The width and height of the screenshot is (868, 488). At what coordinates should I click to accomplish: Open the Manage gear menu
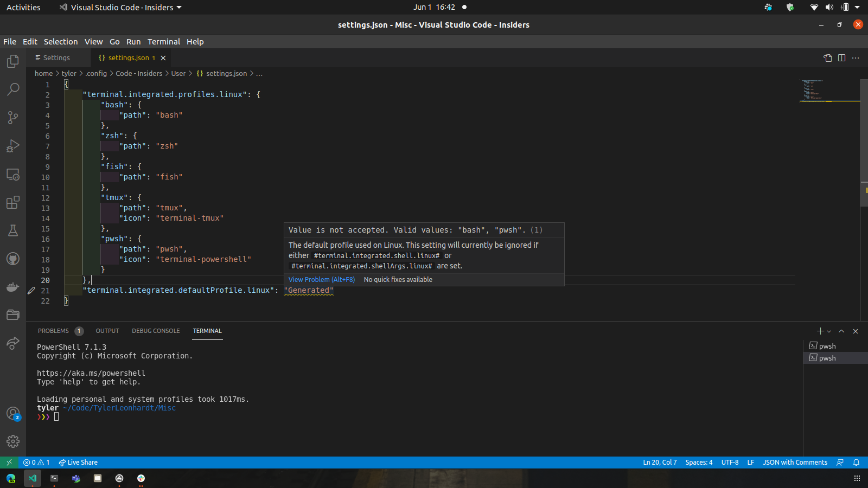[x=12, y=441]
